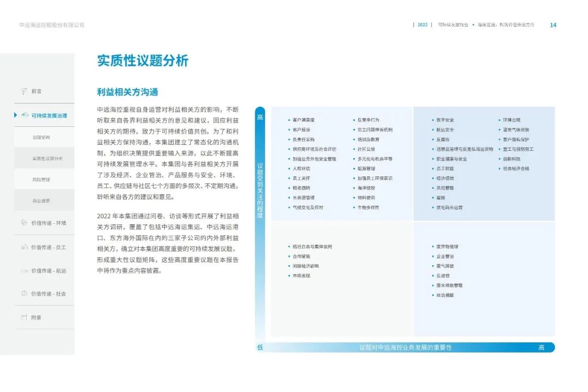Navigate to 价值传递 - 员工
Screen dimensions: 588x392
coord(49,248)
